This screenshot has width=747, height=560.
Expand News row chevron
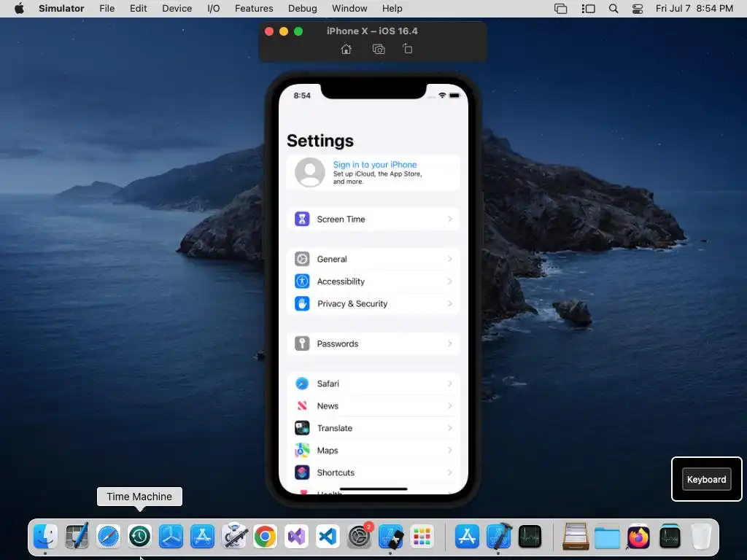point(449,405)
